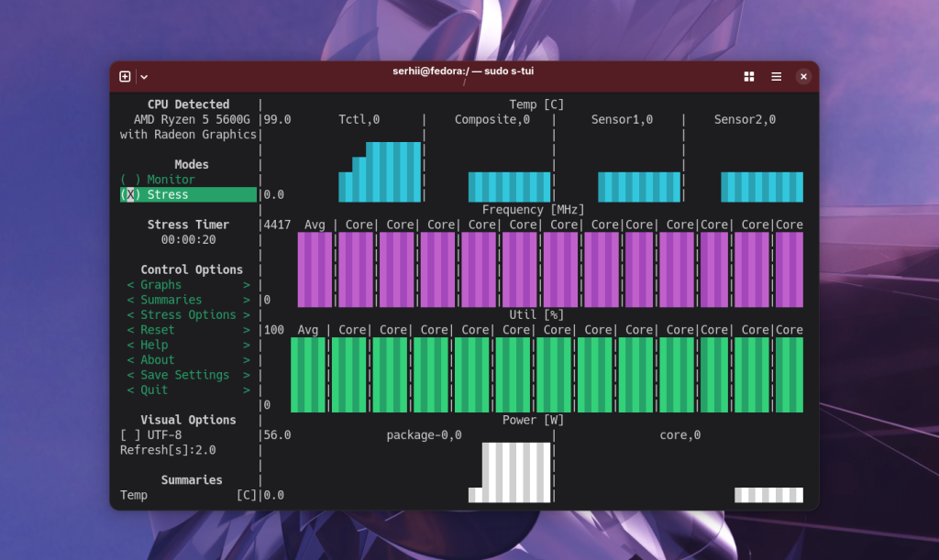Click the Tctl,0 temperature bar graph
The width and height of the screenshot is (939, 560).
click(380, 171)
